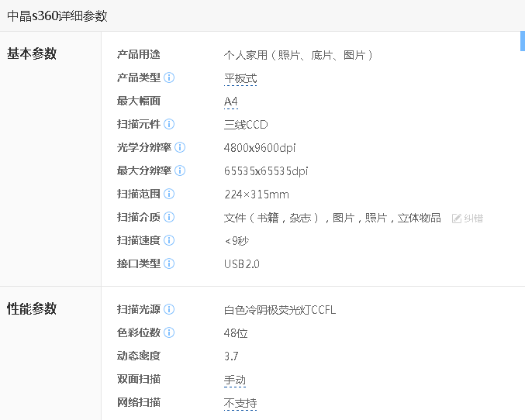Image resolution: width=525 pixels, height=420 pixels.
Task: Click the 产品用途 row label
Action: 139,54
